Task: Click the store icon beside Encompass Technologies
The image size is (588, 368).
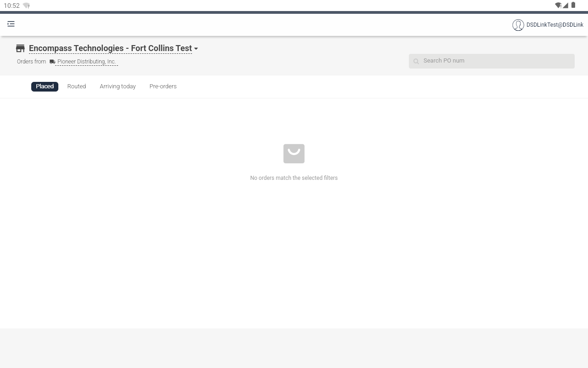Action: (20, 48)
